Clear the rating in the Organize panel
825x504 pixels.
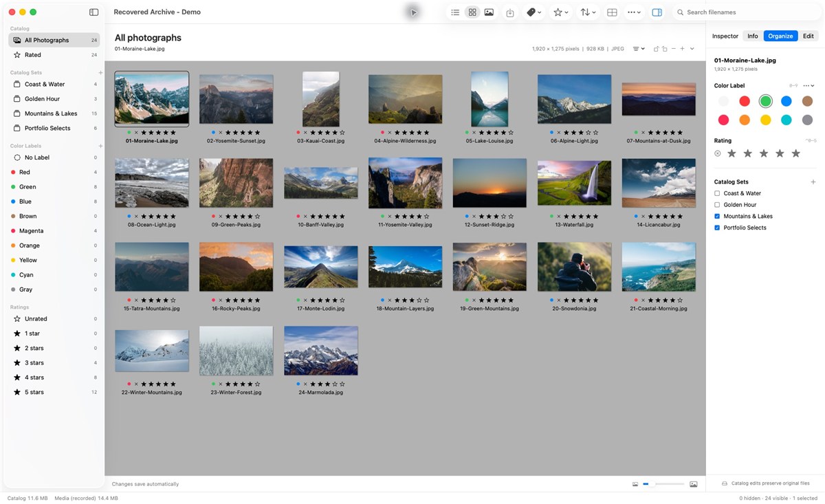point(718,153)
